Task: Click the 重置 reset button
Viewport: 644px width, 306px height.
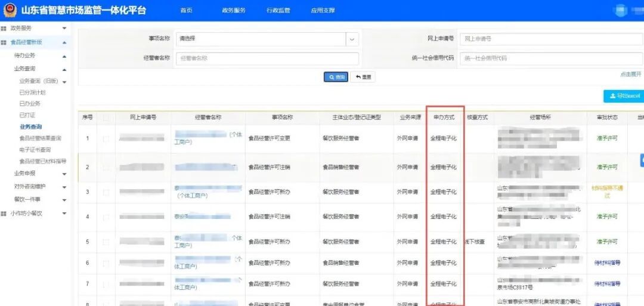Action: point(363,77)
